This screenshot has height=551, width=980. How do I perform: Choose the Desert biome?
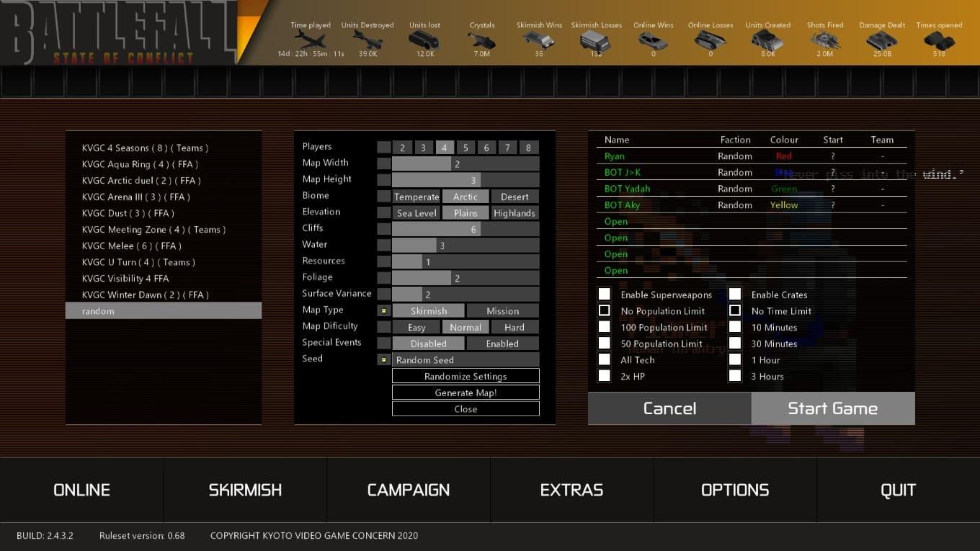click(514, 196)
